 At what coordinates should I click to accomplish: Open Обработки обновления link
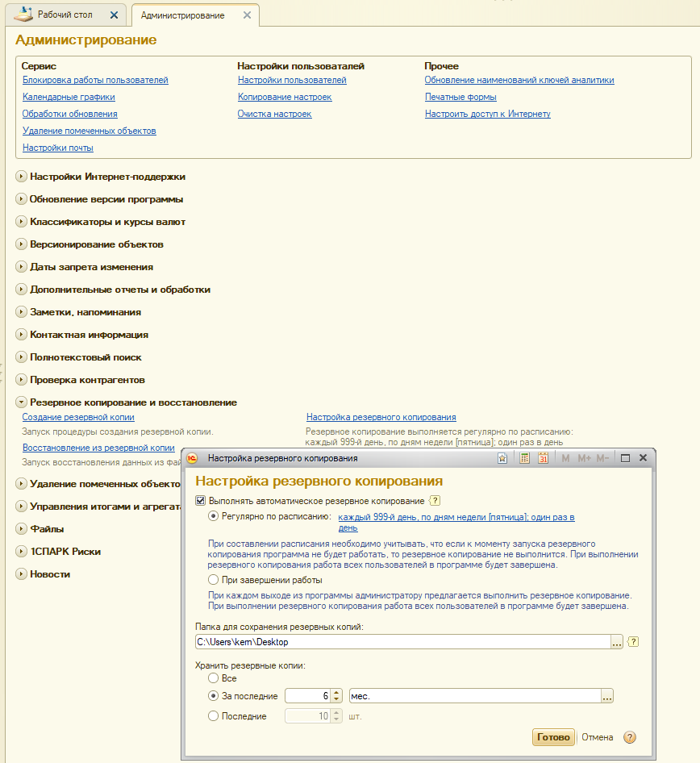coord(69,114)
